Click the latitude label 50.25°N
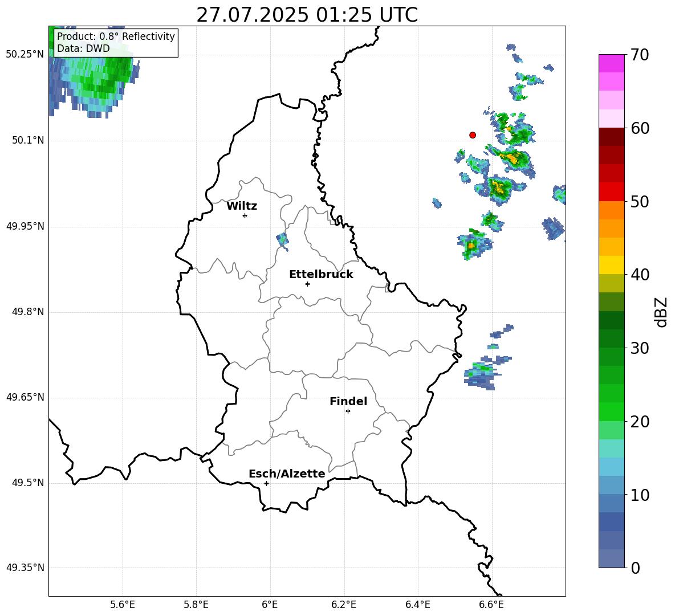 coord(25,55)
